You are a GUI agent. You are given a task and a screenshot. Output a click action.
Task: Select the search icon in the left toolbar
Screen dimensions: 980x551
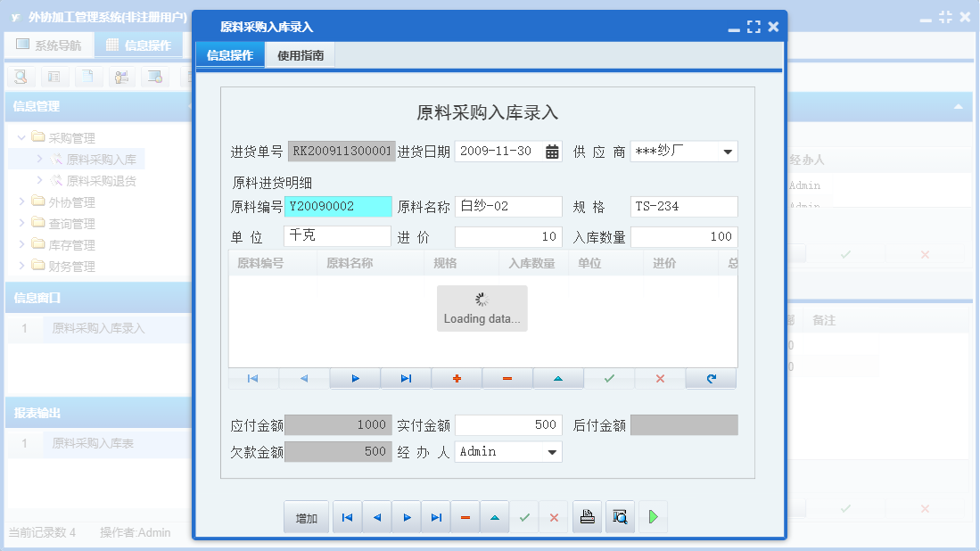20,77
